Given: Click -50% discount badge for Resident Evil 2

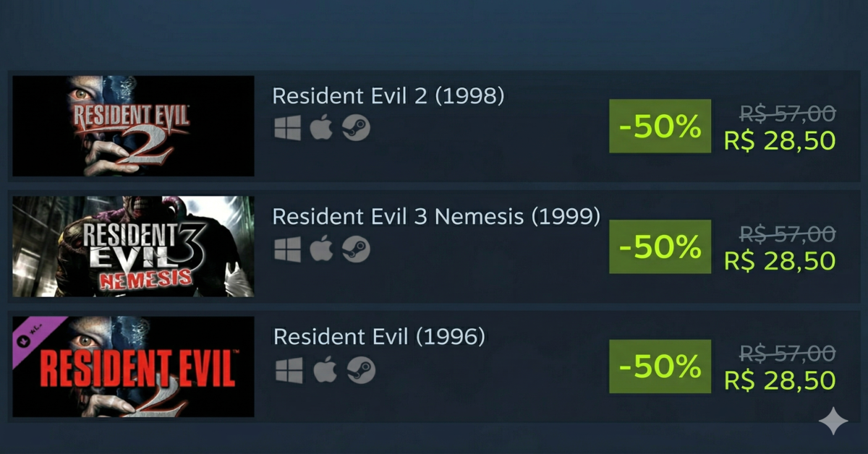Looking at the screenshot, I should click(x=660, y=126).
